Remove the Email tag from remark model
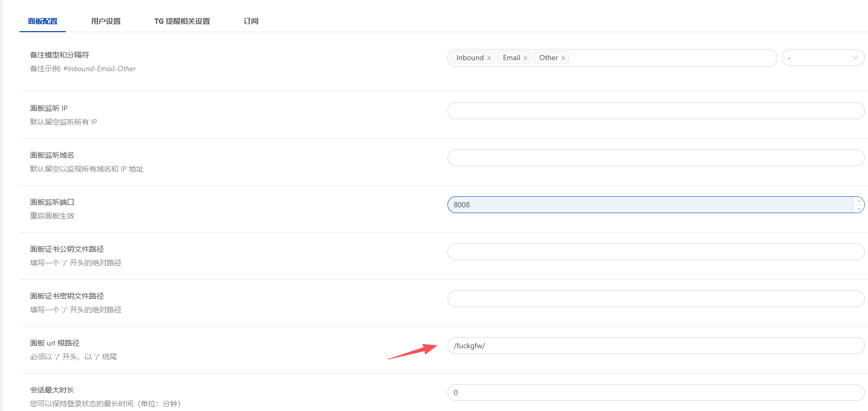Image resolution: width=868 pixels, height=411 pixels. pyautogui.click(x=525, y=58)
